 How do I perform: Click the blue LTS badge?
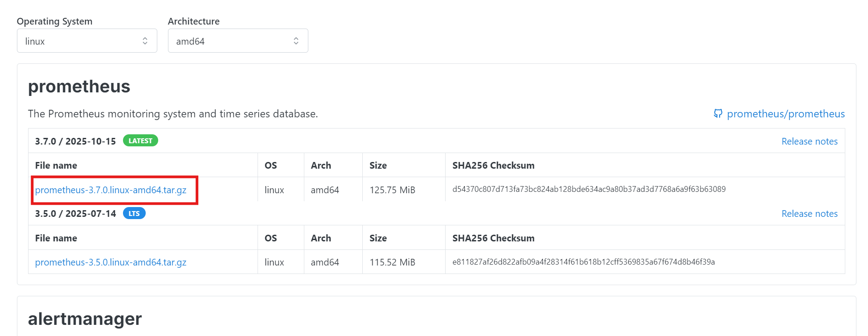coord(134,213)
